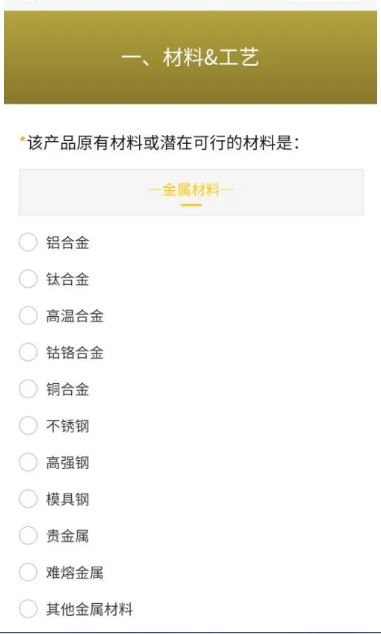The image size is (381, 634).
Task: Pick the 钴铬合金 radio option
Action: pyautogui.click(x=28, y=352)
